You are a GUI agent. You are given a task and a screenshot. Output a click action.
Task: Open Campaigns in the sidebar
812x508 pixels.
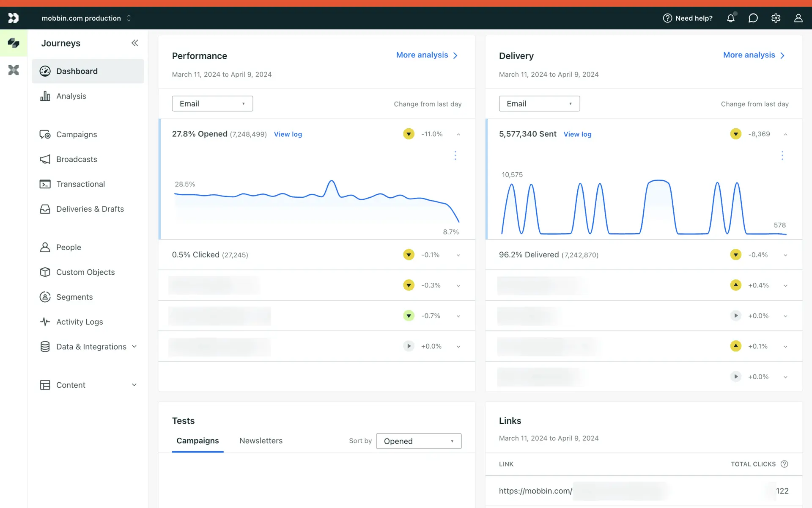point(77,134)
